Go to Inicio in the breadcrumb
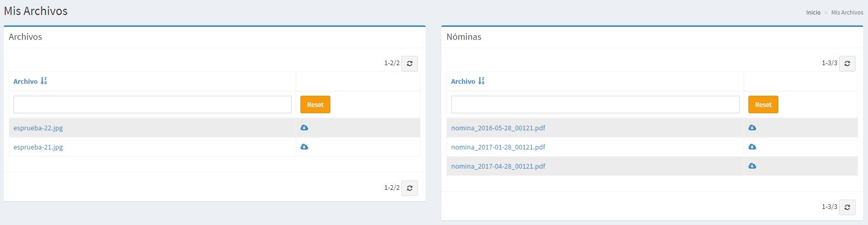Image resolution: width=868 pixels, height=225 pixels. click(x=813, y=12)
